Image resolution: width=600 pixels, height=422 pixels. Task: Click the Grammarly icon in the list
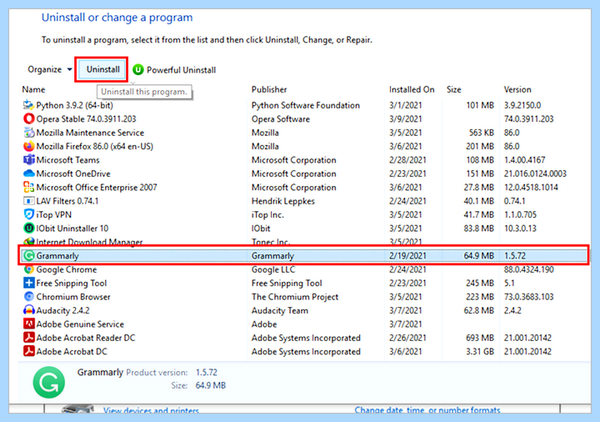coord(29,256)
